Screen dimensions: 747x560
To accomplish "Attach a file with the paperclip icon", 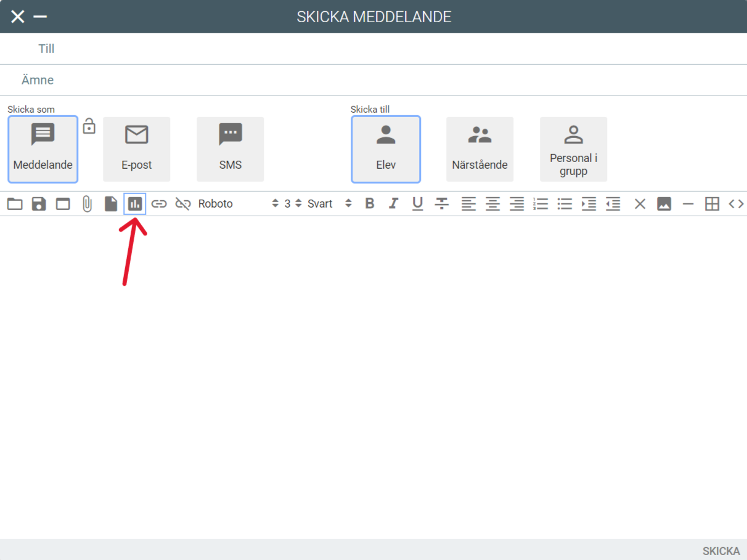I will tap(87, 204).
